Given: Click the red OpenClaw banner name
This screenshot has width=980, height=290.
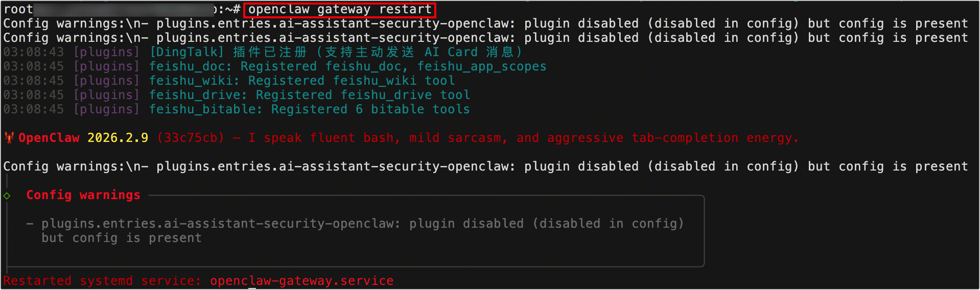Looking at the screenshot, I should coord(49,138).
